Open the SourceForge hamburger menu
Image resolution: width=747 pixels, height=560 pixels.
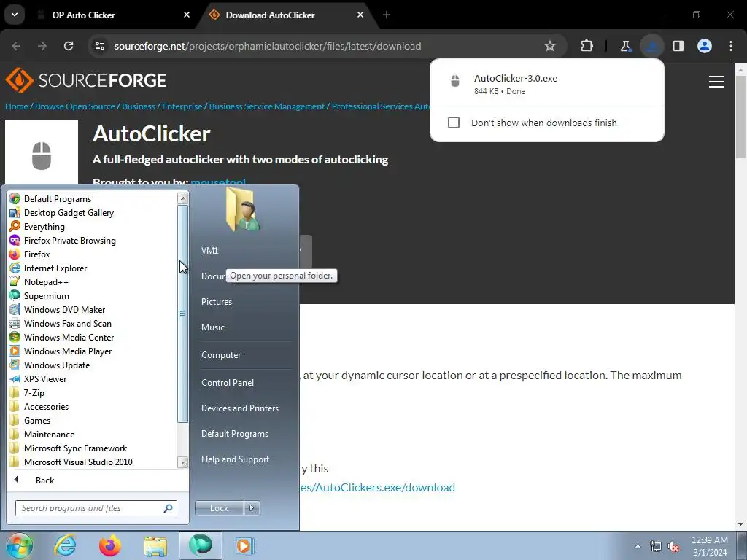[716, 82]
